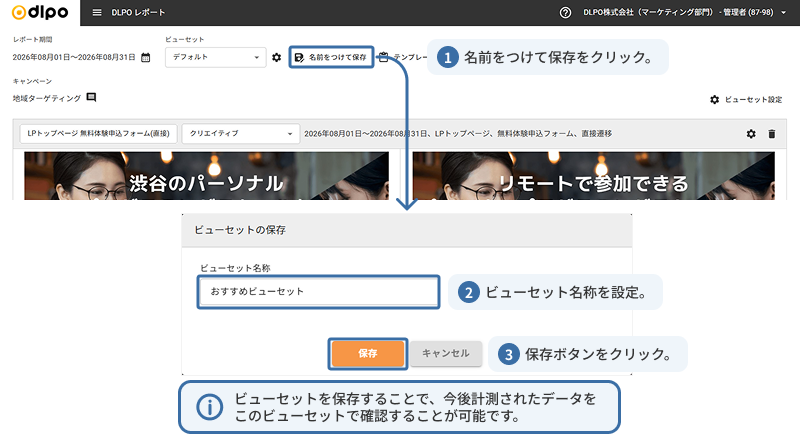Open comment icon beside 地域ターゲティング
The image size is (800, 435).
pos(91,97)
